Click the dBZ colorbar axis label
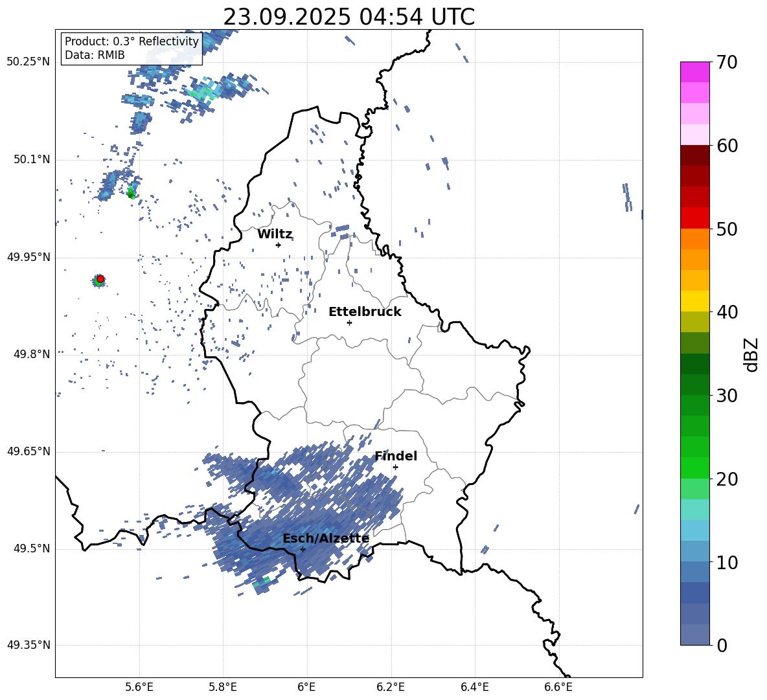Viewport: 767px width, 700px height. 752,354
